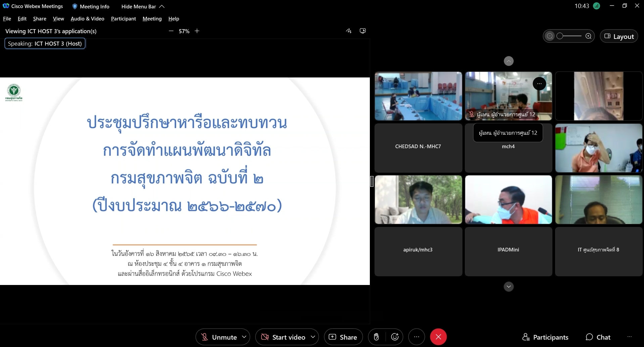This screenshot has height=347, width=644.
Task: Click the annotate pen icon
Action: pyautogui.click(x=349, y=31)
